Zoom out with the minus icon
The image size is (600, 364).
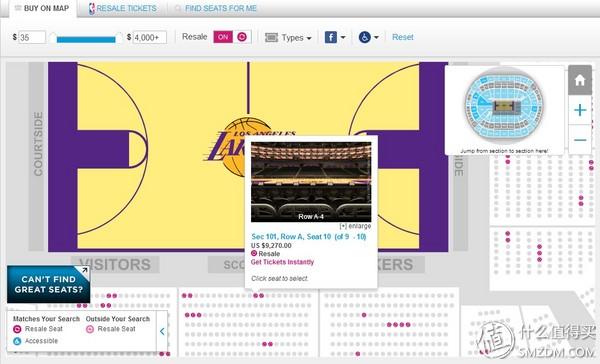tap(580, 140)
